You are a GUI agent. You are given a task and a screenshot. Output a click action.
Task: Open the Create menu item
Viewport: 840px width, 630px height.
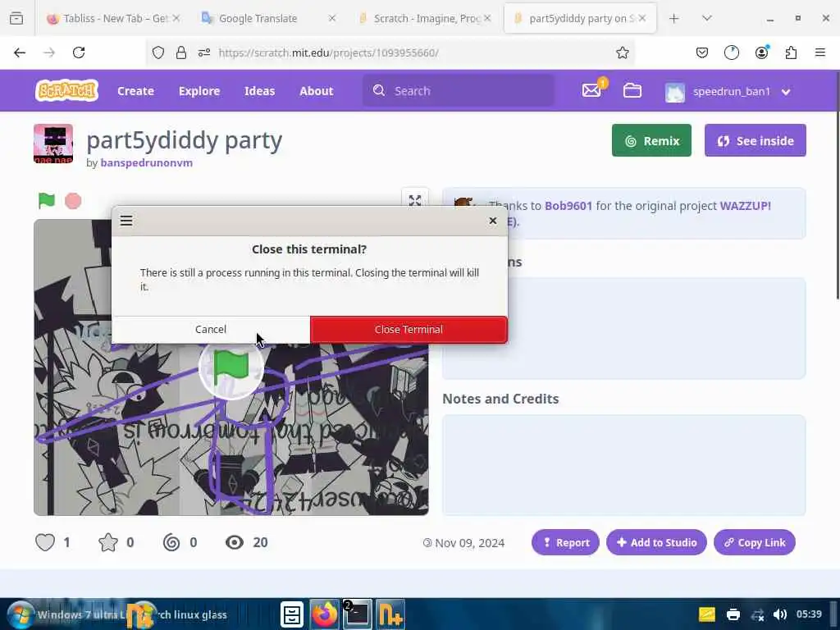(x=135, y=90)
